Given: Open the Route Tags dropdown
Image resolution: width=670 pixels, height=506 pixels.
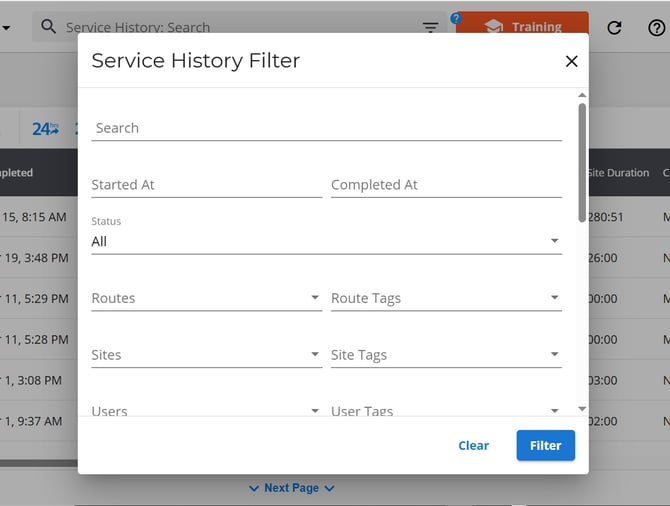Looking at the screenshot, I should tap(446, 298).
